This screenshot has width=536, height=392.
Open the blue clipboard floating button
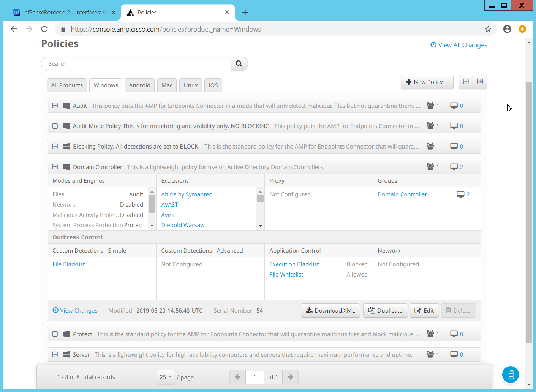pos(510,375)
